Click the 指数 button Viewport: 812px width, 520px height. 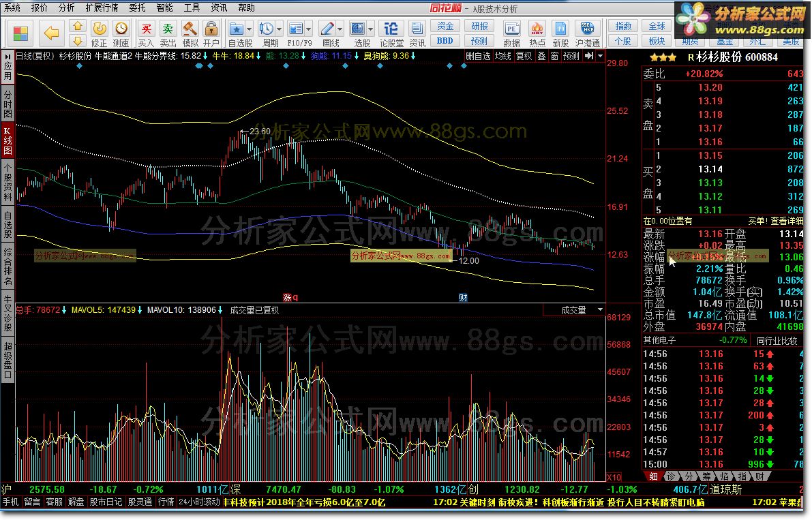point(623,27)
